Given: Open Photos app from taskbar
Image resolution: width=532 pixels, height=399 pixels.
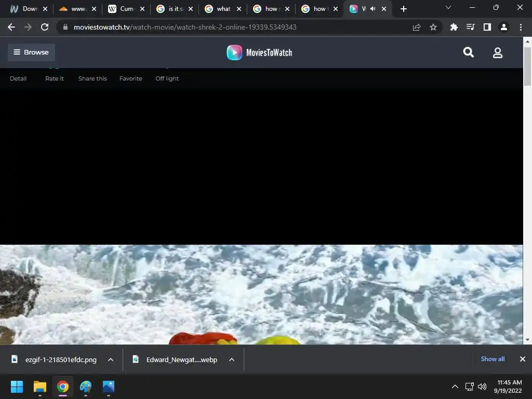Looking at the screenshot, I should (109, 387).
